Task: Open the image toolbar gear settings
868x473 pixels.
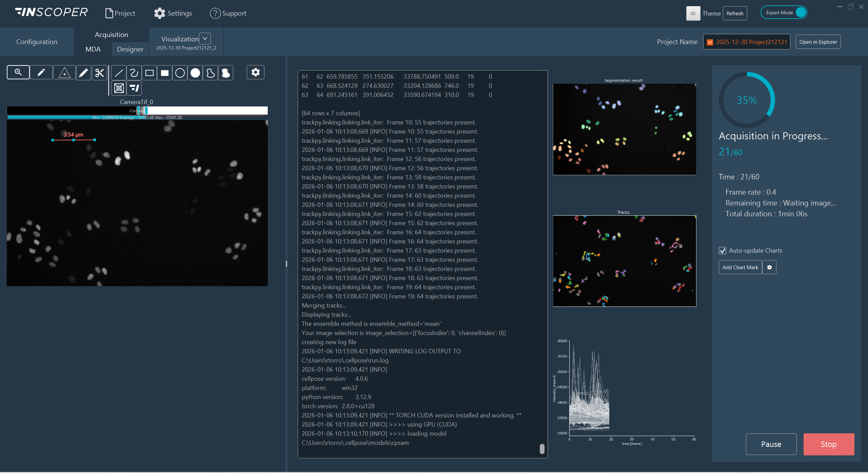Action: [256, 72]
